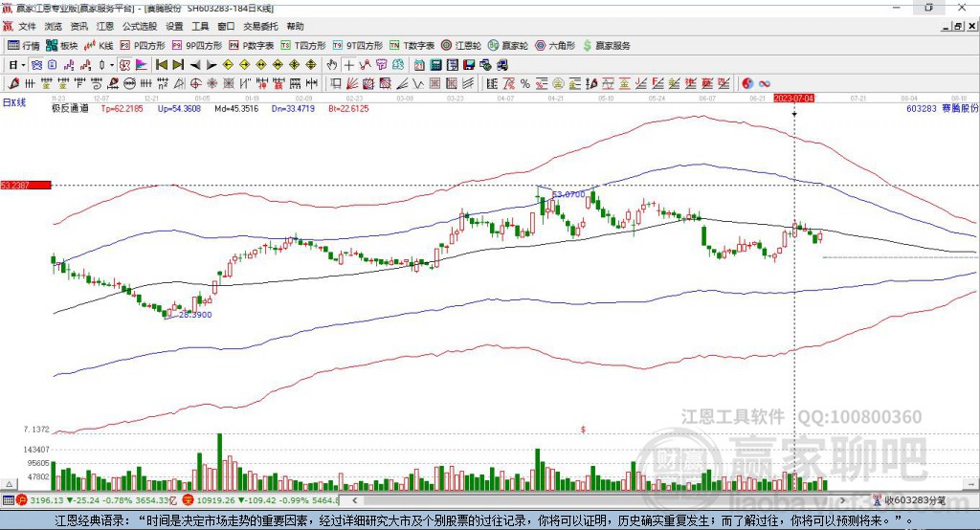Image resolution: width=980 pixels, height=530 pixels.
Task: Click the 9P四方形 button
Action: [204, 45]
